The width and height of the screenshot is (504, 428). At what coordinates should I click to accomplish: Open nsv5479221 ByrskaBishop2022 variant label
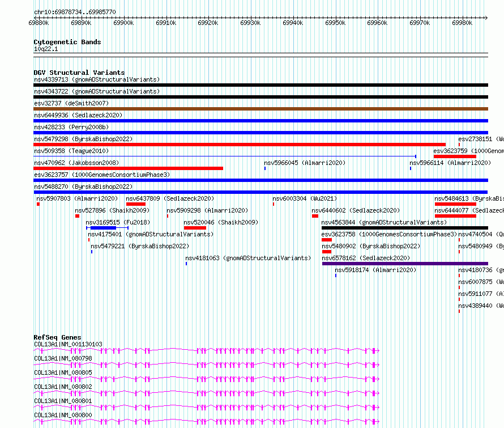coord(140,246)
